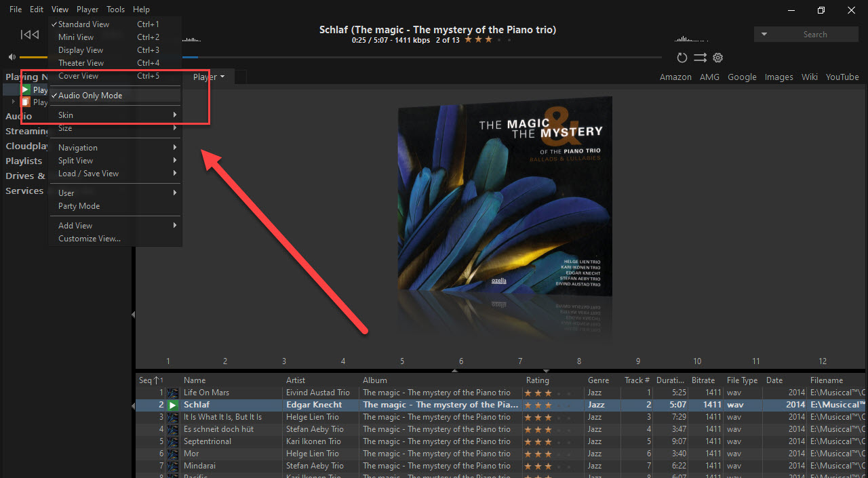The image size is (868, 478).
Task: Open the search options dropdown arrow
Action: point(764,35)
